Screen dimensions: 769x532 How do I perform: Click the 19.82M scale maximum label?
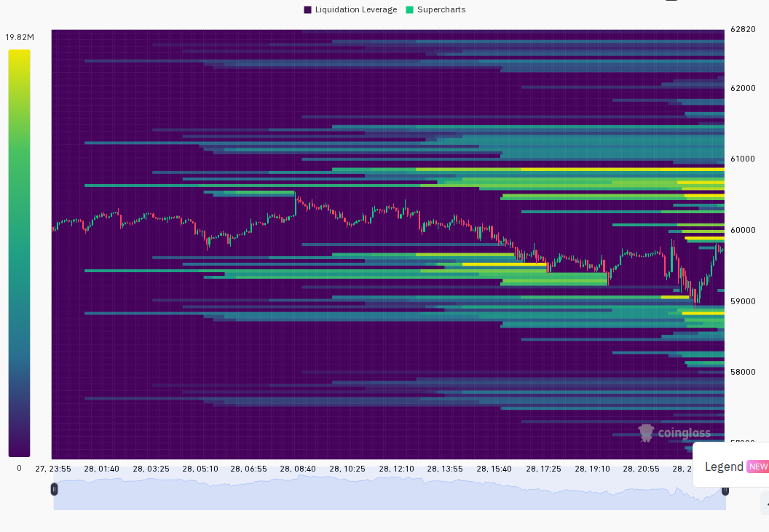coord(20,37)
